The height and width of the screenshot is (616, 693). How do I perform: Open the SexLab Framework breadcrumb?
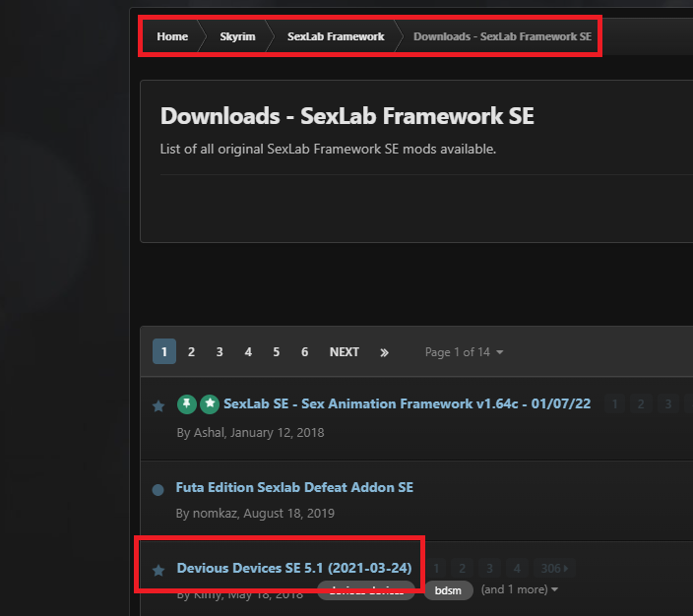point(336,36)
